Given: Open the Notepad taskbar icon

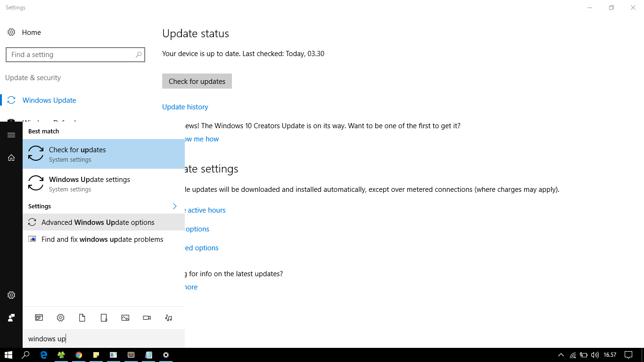Looking at the screenshot, I should pos(149,355).
